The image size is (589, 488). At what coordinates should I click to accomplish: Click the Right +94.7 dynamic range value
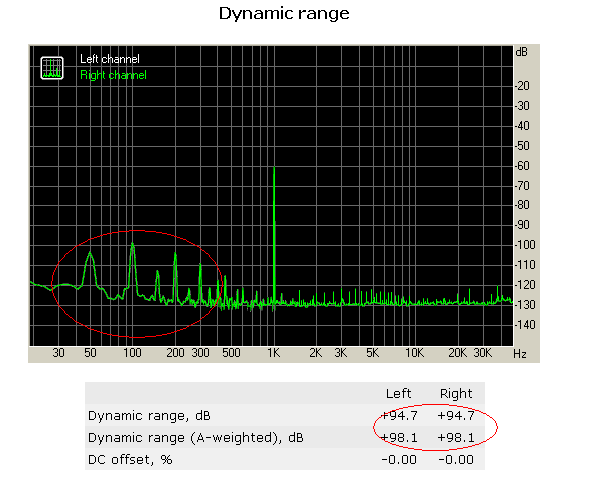[x=456, y=415]
